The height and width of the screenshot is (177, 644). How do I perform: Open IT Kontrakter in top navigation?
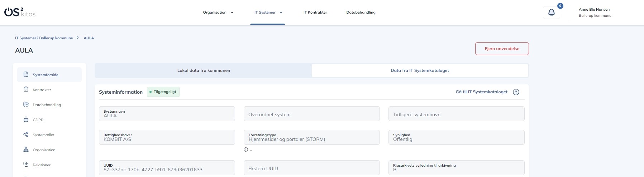(x=315, y=12)
